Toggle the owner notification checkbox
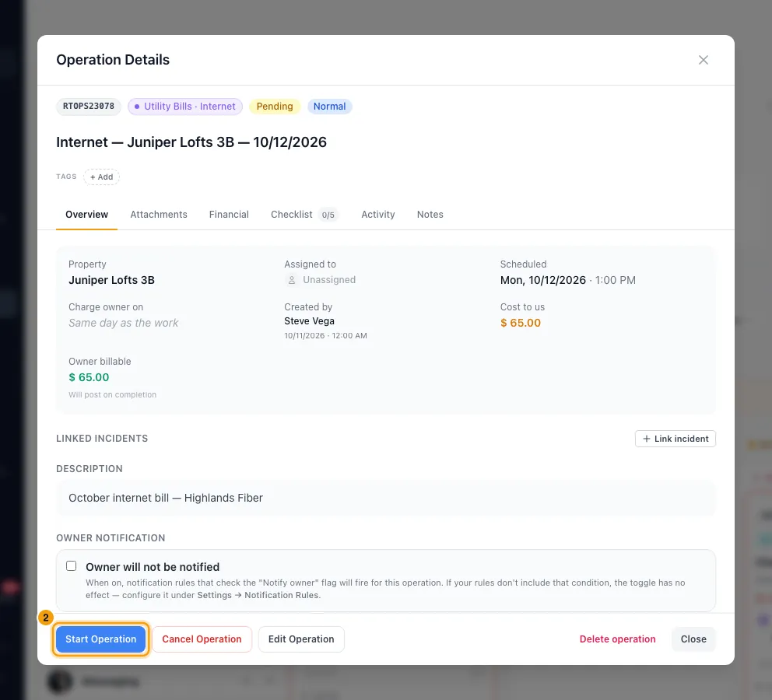The width and height of the screenshot is (772, 700). pos(72,566)
